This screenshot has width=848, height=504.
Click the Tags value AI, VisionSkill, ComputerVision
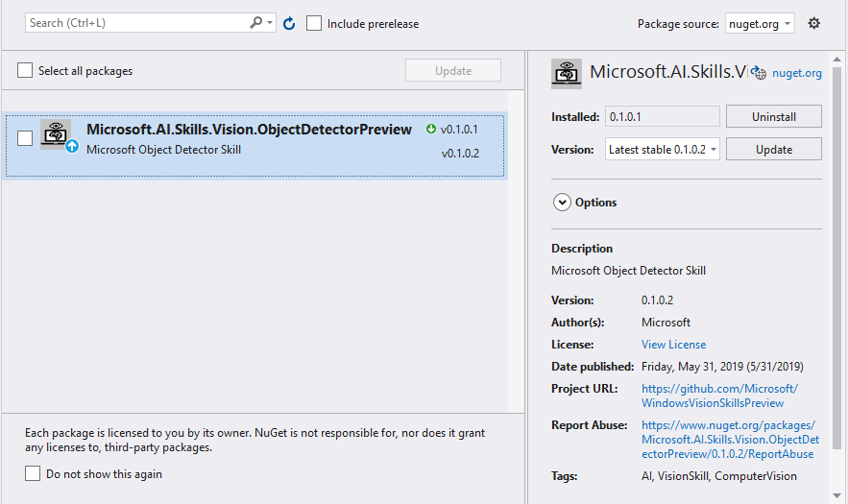[x=718, y=476]
